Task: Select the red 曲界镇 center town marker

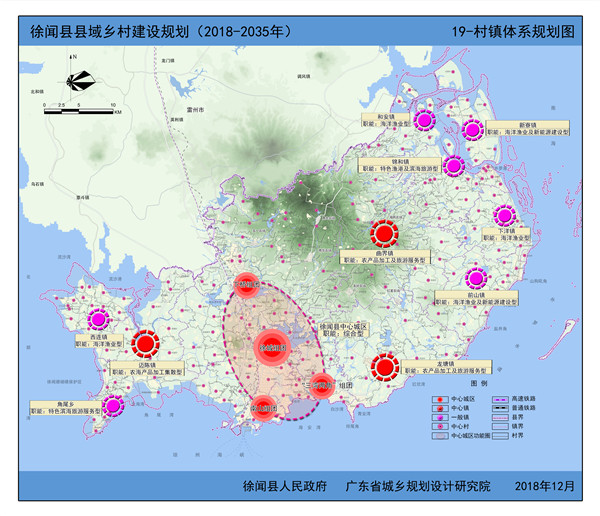Action: pyautogui.click(x=384, y=235)
